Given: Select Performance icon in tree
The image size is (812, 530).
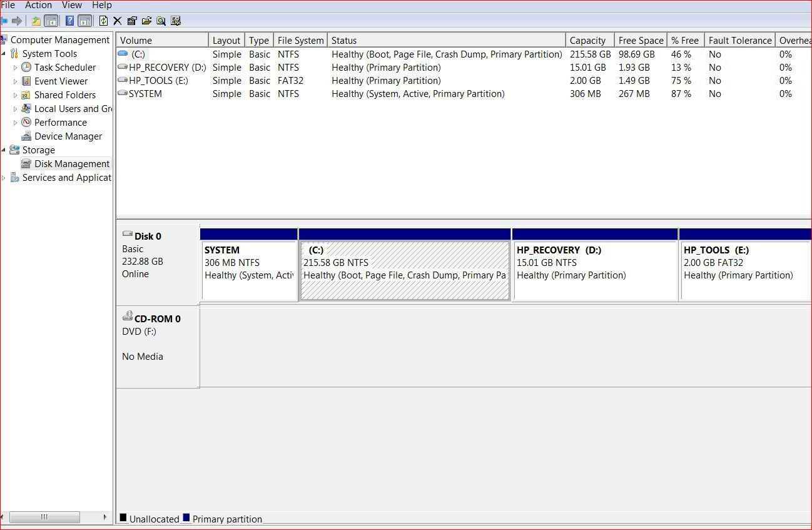Looking at the screenshot, I should coord(26,122).
